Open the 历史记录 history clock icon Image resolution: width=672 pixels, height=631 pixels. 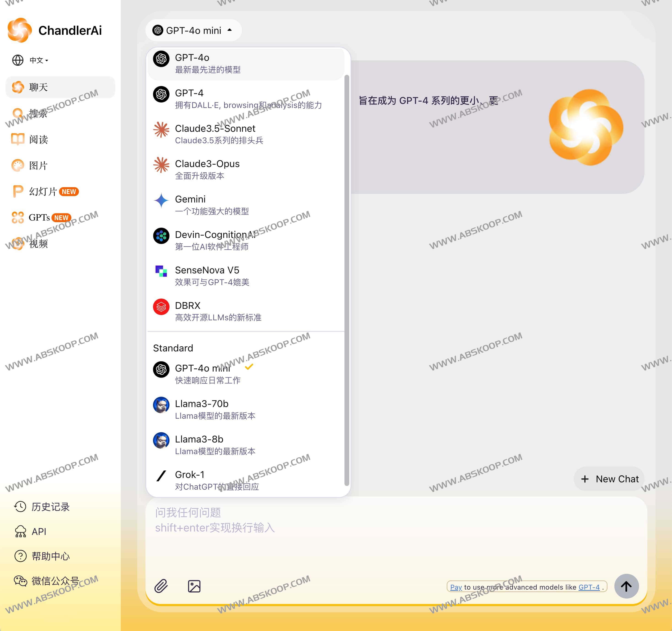coord(20,507)
